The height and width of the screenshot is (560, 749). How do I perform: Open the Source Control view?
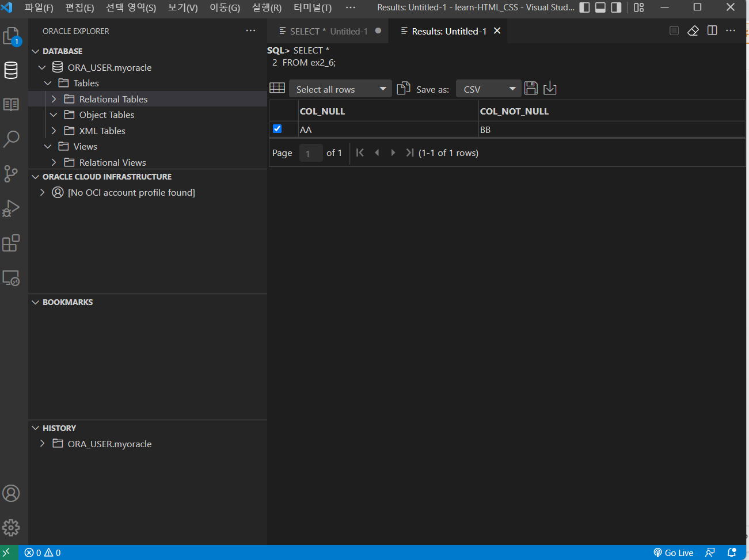click(11, 173)
